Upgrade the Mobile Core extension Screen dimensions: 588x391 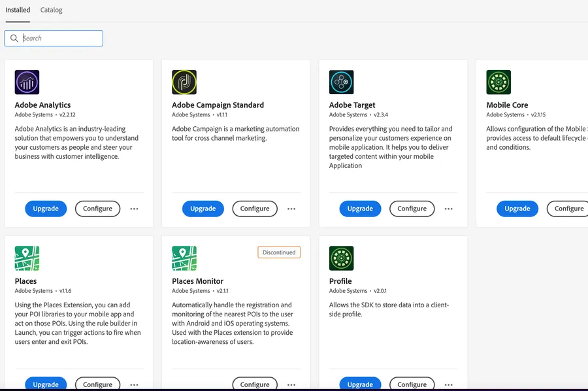(x=517, y=209)
